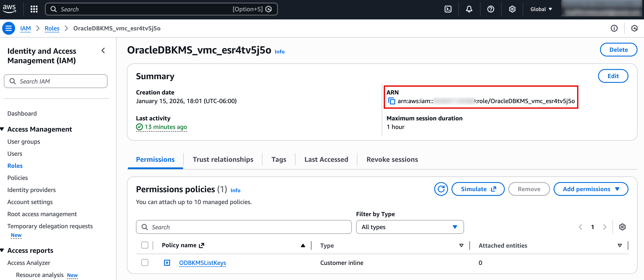Open User groups in the sidebar
This screenshot has height=280, width=644.
(24, 141)
